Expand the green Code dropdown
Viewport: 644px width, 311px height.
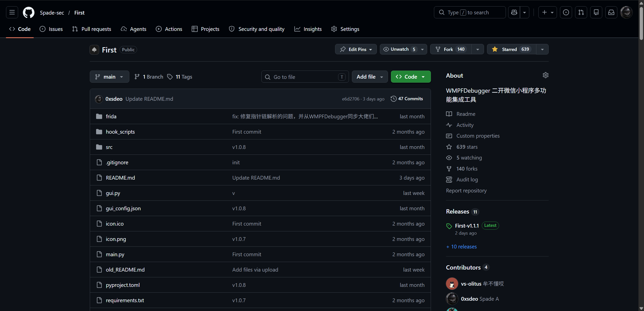pyautogui.click(x=411, y=77)
